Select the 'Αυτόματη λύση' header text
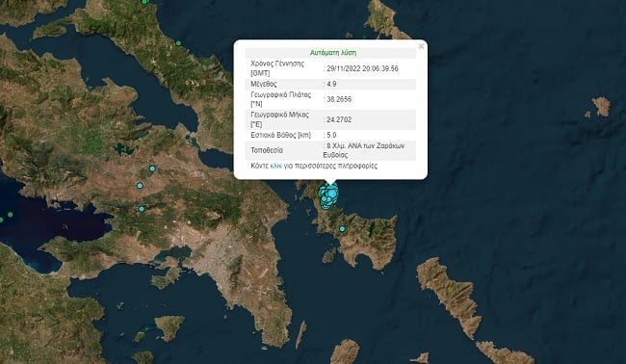626x364 pixels. click(x=333, y=53)
